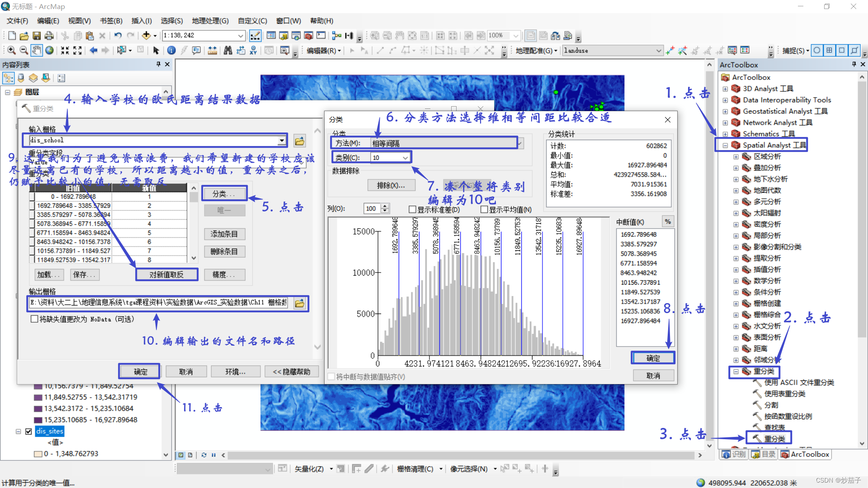Select the Zoom In magnifier tool

(11, 51)
